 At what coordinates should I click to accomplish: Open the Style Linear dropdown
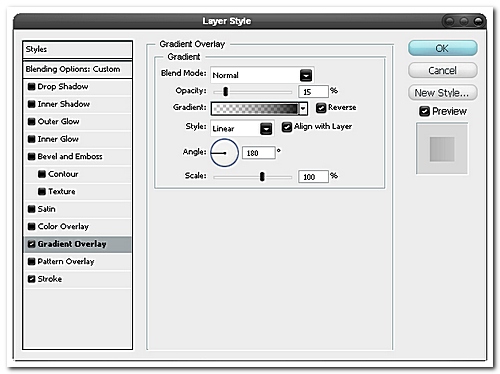(266, 129)
